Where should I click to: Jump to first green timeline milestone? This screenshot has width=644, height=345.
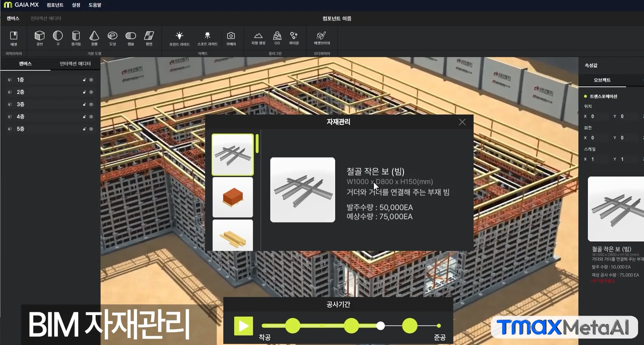pos(293,326)
